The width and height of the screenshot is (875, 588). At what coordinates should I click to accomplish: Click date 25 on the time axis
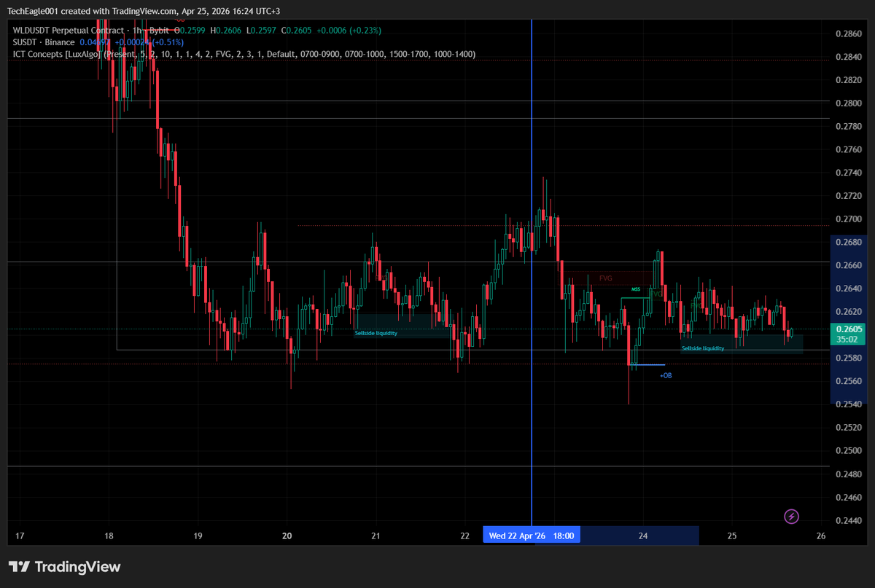pyautogui.click(x=732, y=536)
